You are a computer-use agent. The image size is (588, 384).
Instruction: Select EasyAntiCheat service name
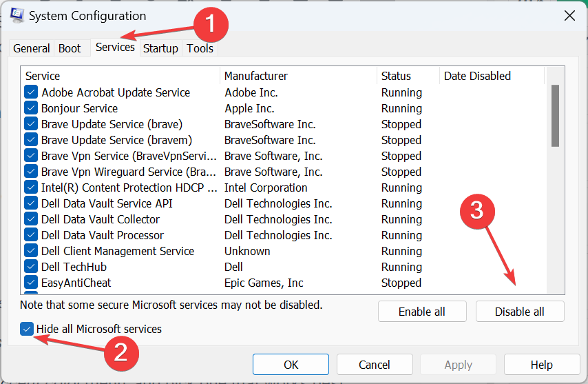[76, 283]
